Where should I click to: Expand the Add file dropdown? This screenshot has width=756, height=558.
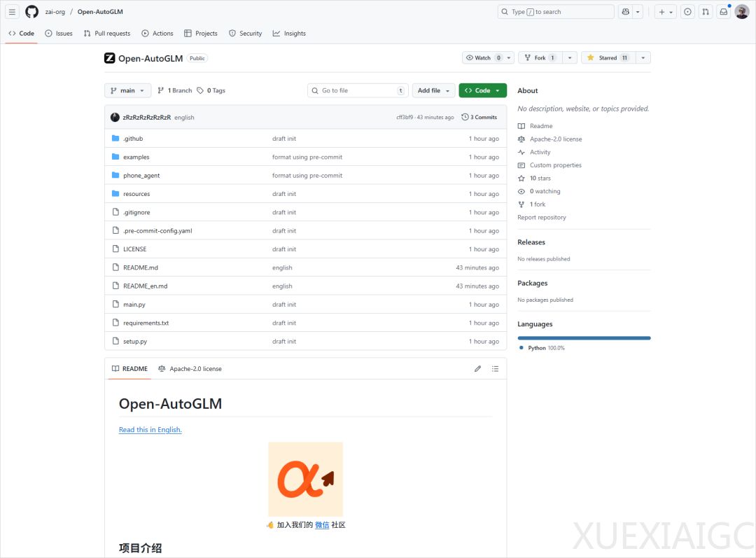[x=433, y=90]
